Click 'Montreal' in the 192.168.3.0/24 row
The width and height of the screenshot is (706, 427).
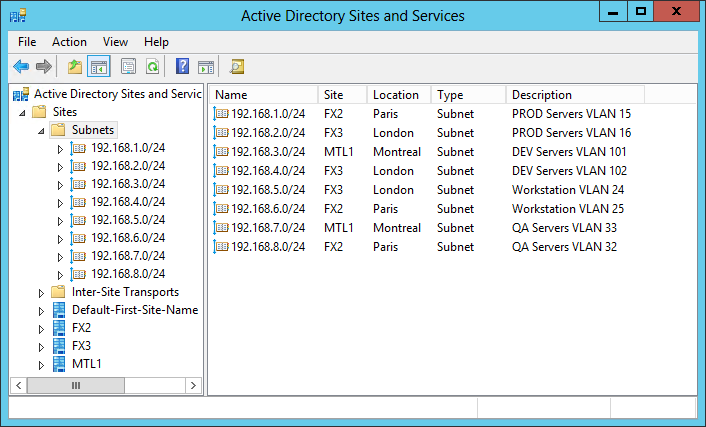pos(397,152)
